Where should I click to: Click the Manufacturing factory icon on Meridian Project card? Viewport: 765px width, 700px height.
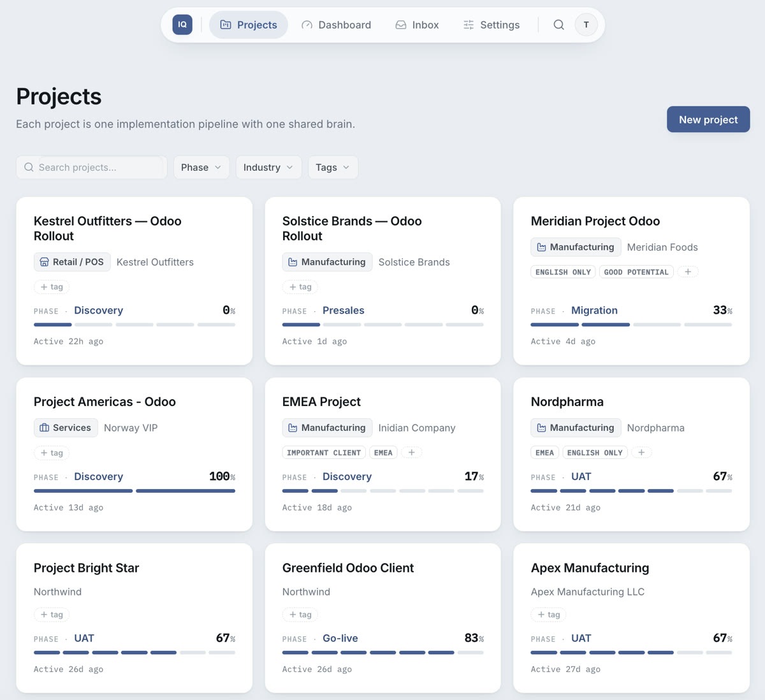point(541,247)
